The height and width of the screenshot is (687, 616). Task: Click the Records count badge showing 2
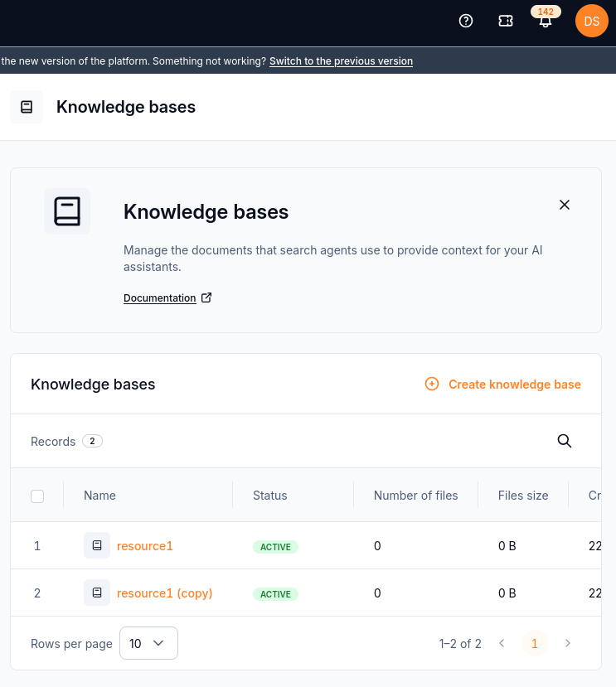pos(93,441)
